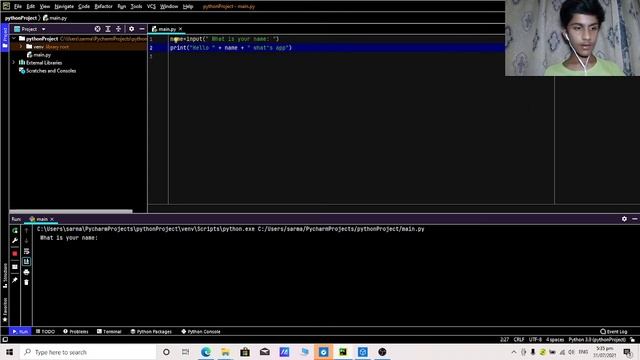This screenshot has height=360, width=640.
Task: Click the tool window quick access icon
Action: point(5,340)
